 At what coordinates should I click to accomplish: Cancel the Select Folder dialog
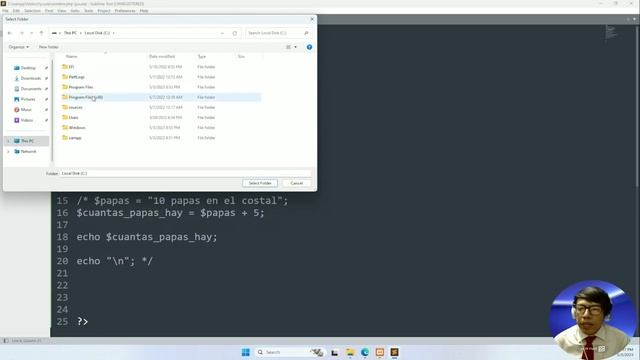click(297, 183)
